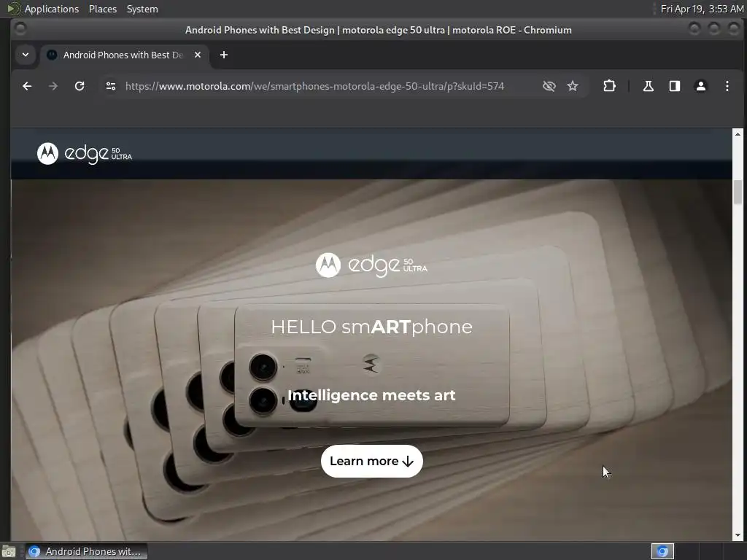Click the centered edge 50 ultra hero logo
The image size is (747, 560).
(371, 265)
